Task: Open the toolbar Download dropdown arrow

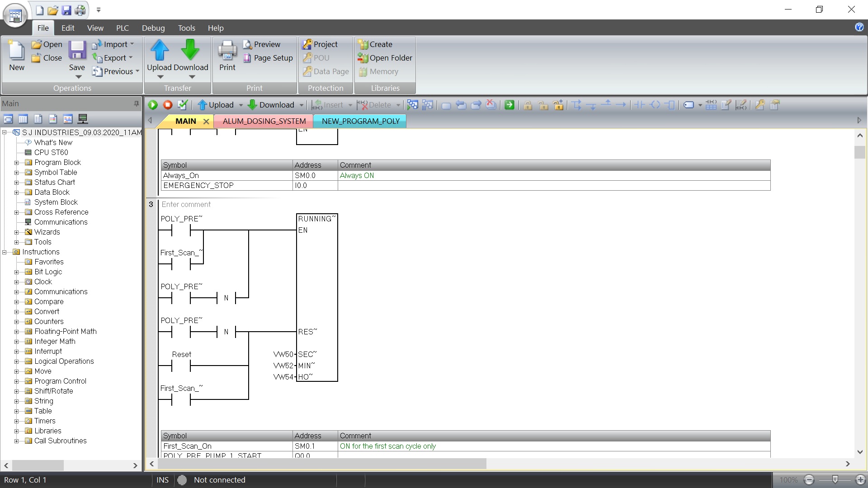Action: pyautogui.click(x=302, y=105)
